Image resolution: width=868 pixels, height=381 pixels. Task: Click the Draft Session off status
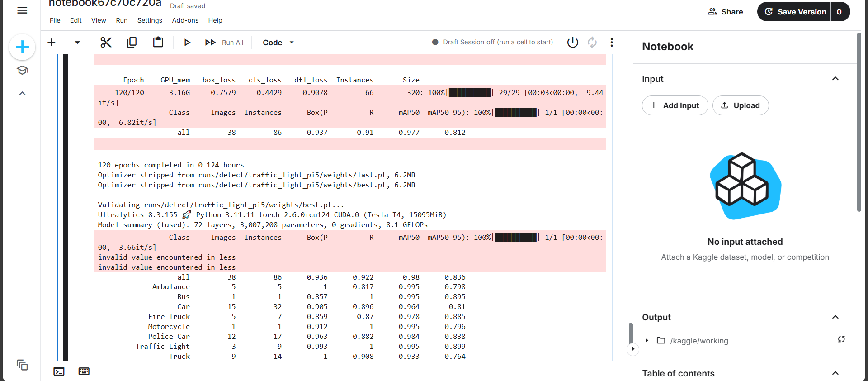click(492, 42)
